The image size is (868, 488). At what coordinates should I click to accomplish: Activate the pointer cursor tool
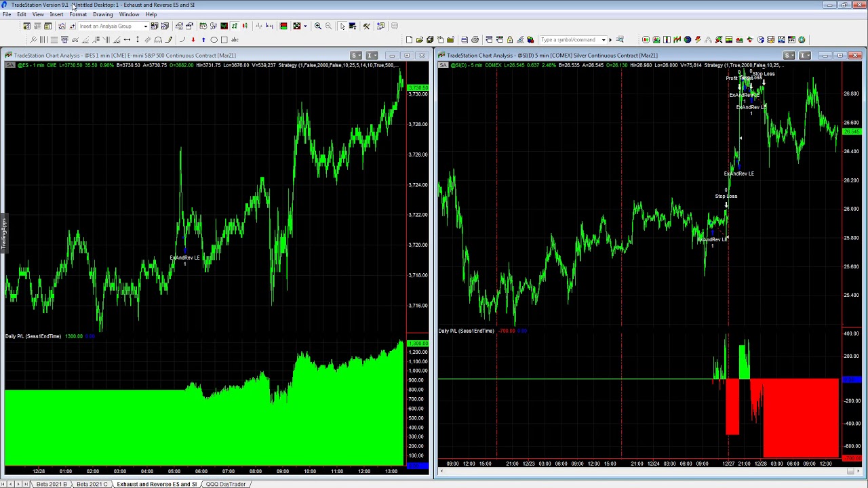coord(342,26)
